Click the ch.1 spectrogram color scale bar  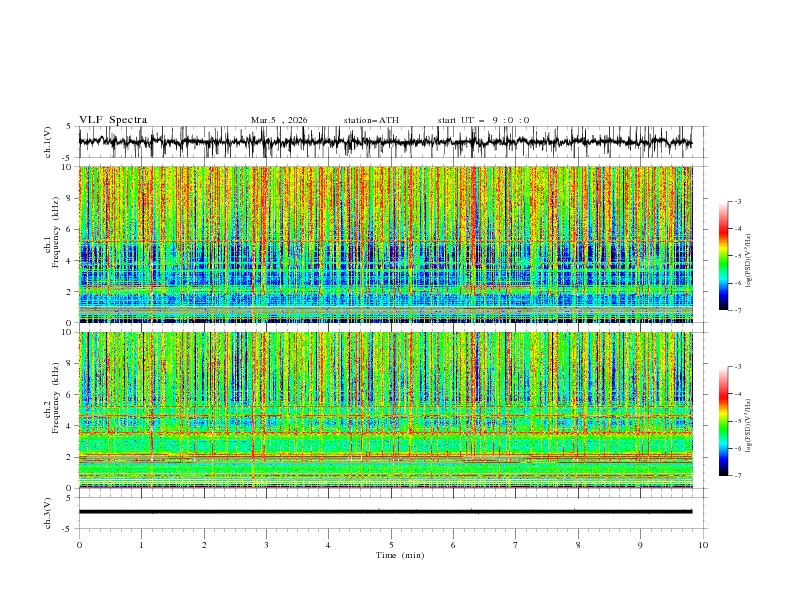click(723, 256)
